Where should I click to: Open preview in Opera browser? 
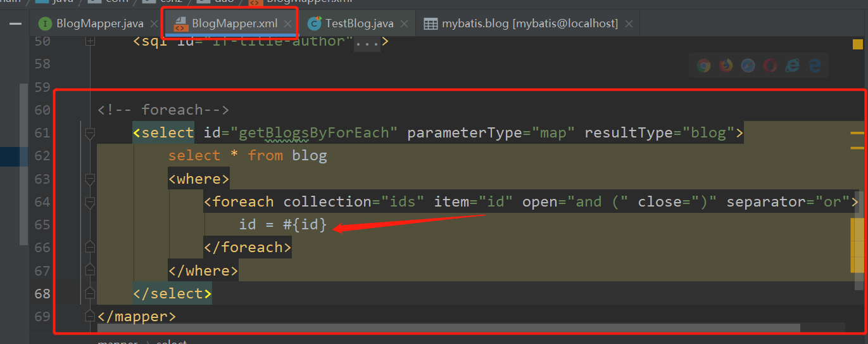770,65
